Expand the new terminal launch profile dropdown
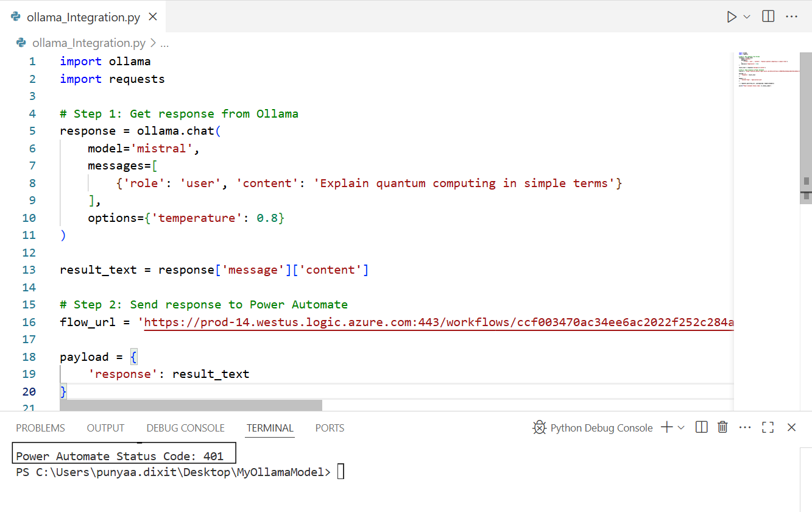Viewport: 812px width, 512px height. pos(681,428)
